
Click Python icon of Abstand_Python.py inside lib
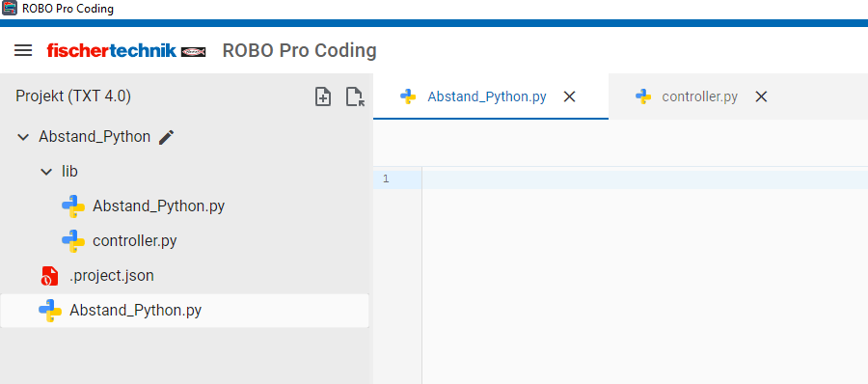coord(73,206)
